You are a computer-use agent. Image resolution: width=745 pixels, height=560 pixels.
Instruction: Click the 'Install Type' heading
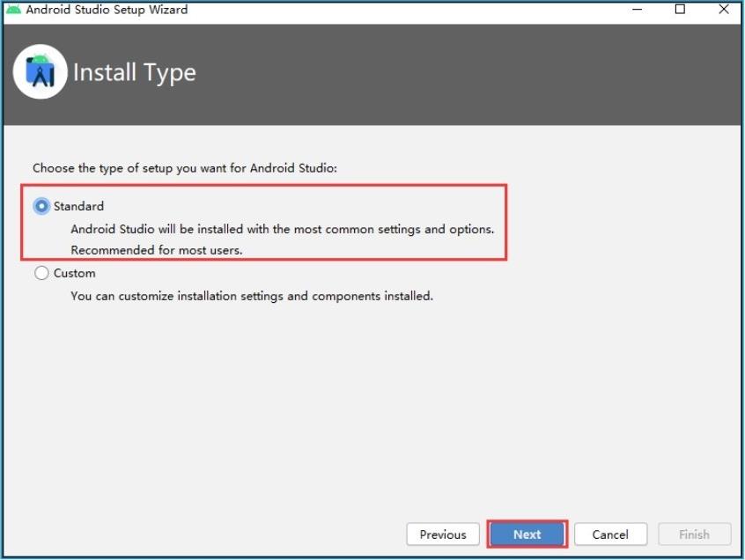134,72
